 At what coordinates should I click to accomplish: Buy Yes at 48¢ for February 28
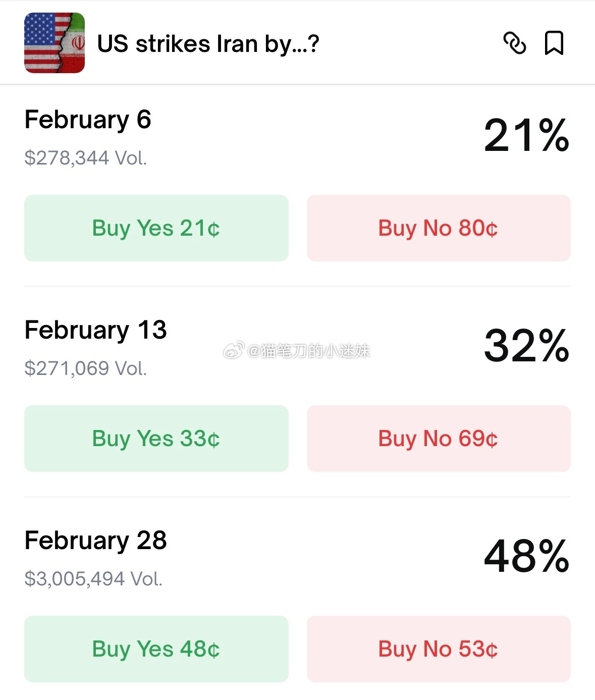[x=156, y=649]
